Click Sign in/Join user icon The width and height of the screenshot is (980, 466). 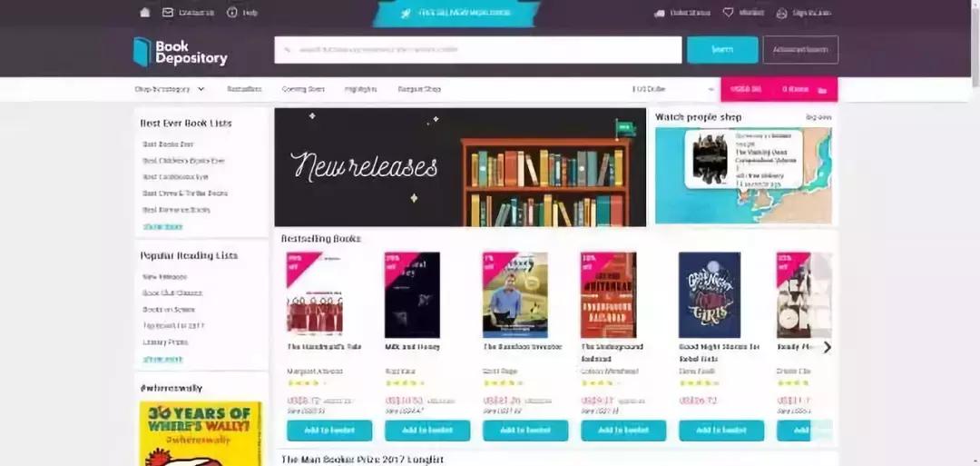[781, 13]
